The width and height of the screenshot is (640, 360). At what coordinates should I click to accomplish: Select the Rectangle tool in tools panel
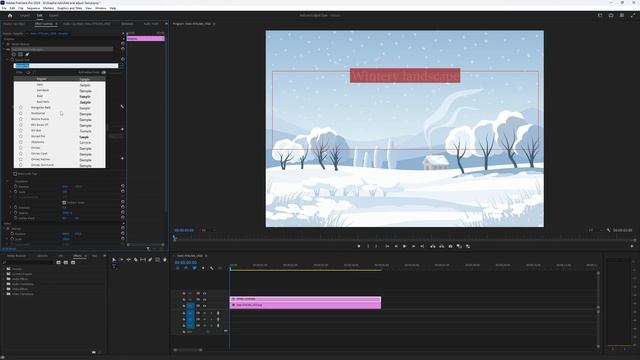pos(158,260)
